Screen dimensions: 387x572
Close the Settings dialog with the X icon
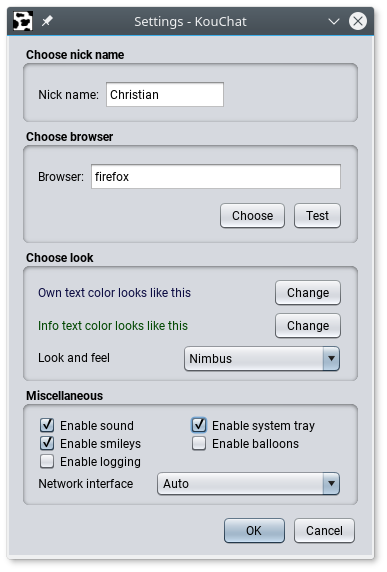(357, 21)
